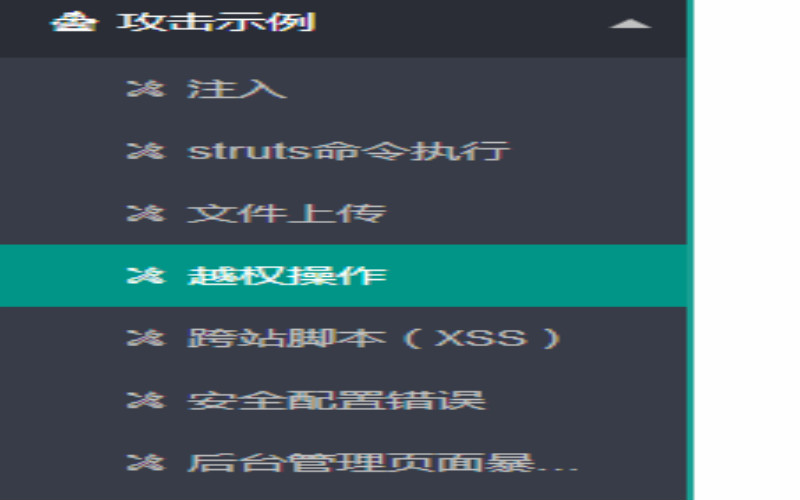This screenshot has height=500, width=800.
Task: Click the dark header bar of 攻击示例 group
Action: tap(343, 28)
